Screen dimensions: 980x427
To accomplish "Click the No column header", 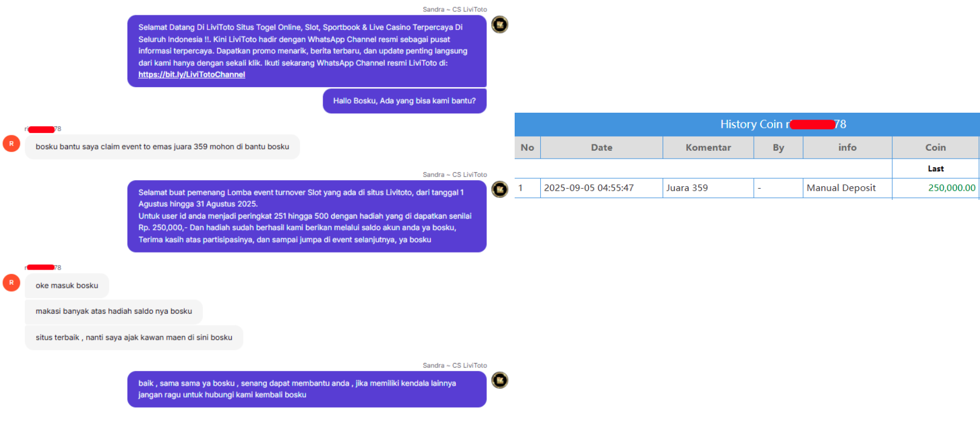I will [527, 147].
